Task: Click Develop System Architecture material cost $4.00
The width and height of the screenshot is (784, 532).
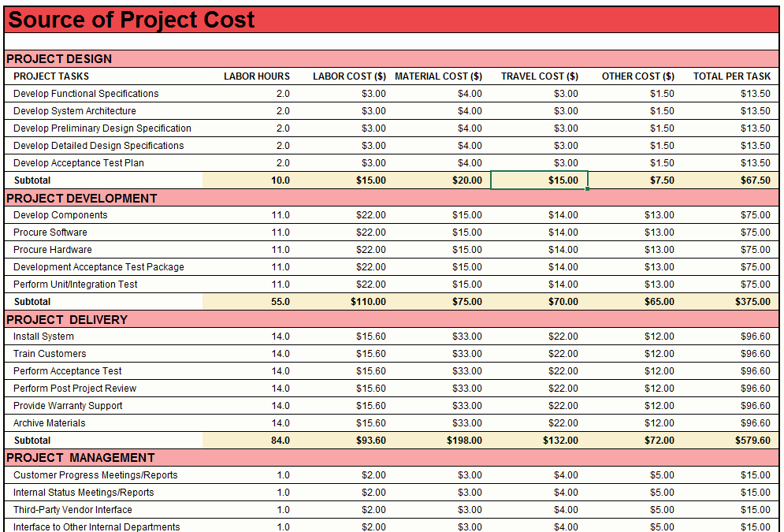Action: click(x=470, y=111)
